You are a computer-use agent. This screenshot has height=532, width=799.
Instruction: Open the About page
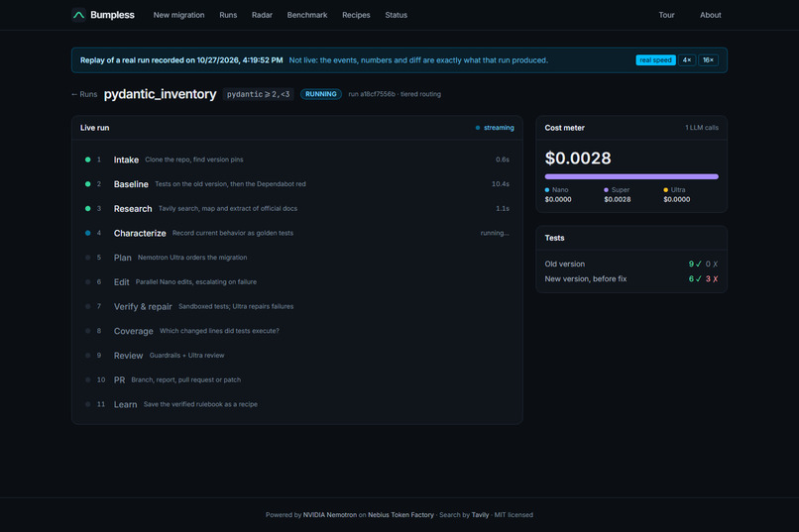coord(711,15)
